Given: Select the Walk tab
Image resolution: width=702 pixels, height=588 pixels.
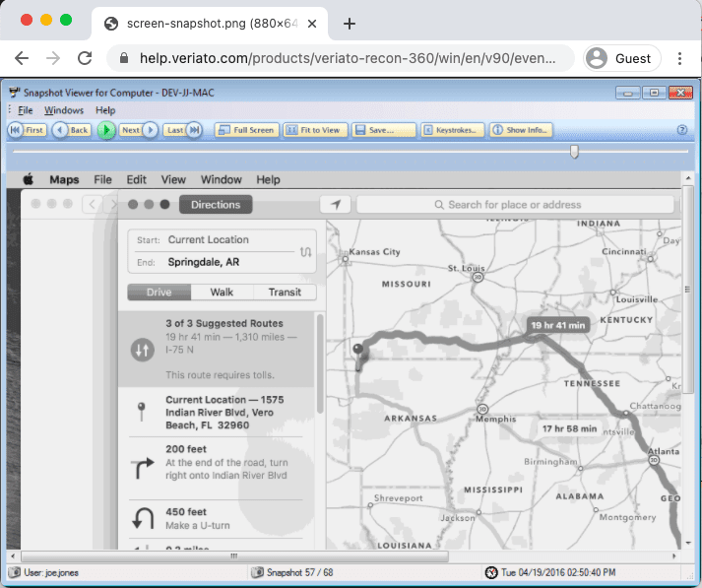Looking at the screenshot, I should click(x=222, y=292).
